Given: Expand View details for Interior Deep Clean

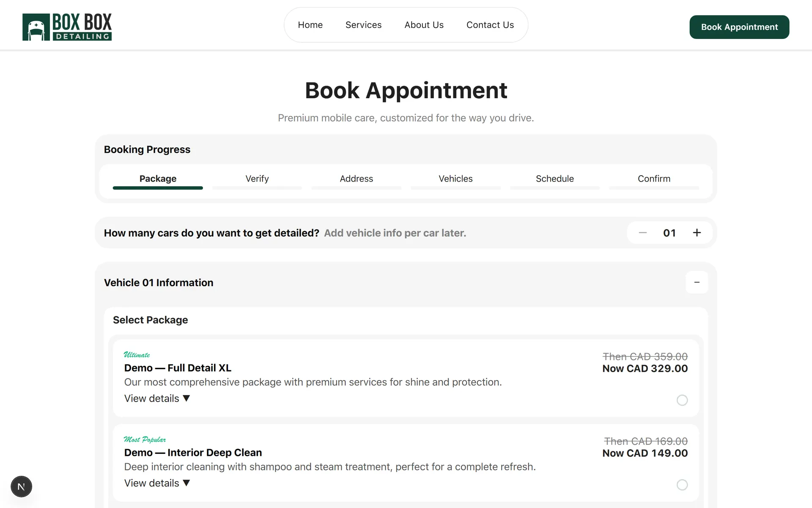Looking at the screenshot, I should [x=157, y=483].
